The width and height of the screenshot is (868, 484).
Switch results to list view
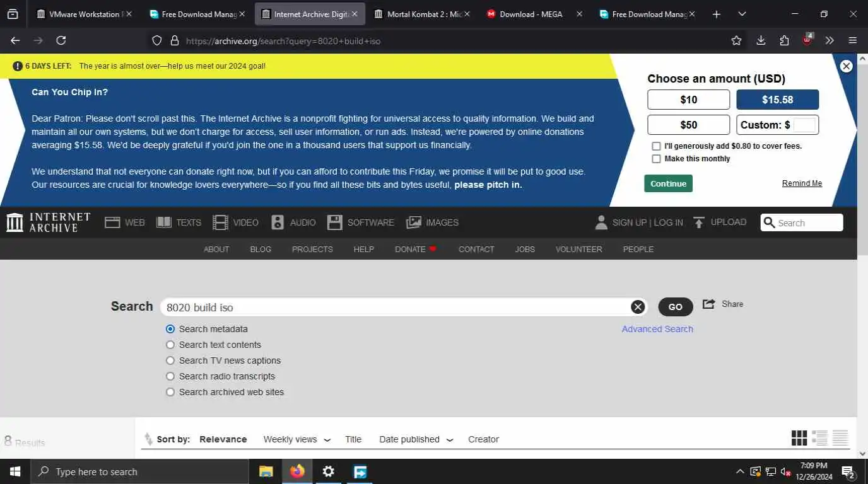click(819, 438)
